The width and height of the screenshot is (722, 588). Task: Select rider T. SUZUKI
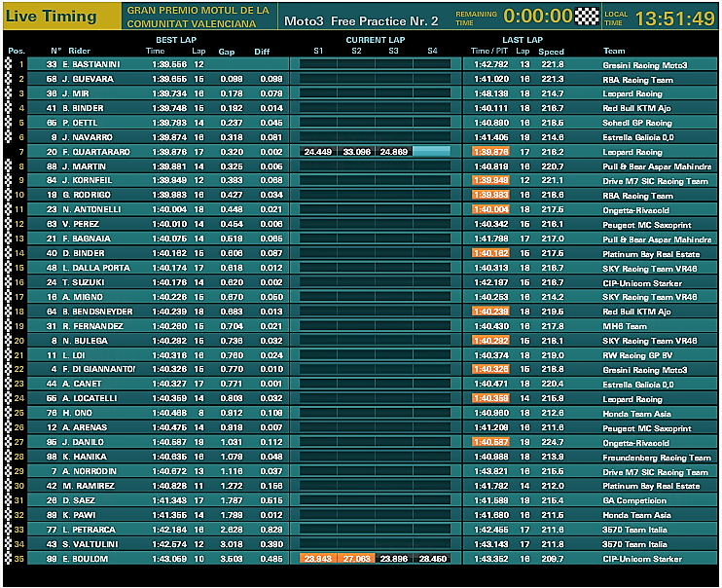point(84,282)
